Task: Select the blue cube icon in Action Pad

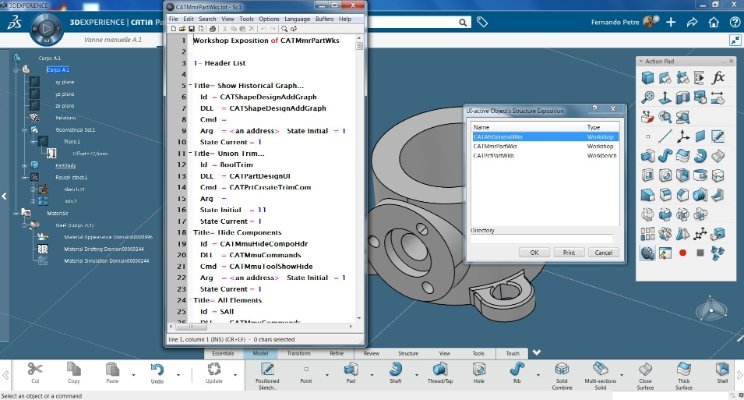Action: (x=648, y=78)
